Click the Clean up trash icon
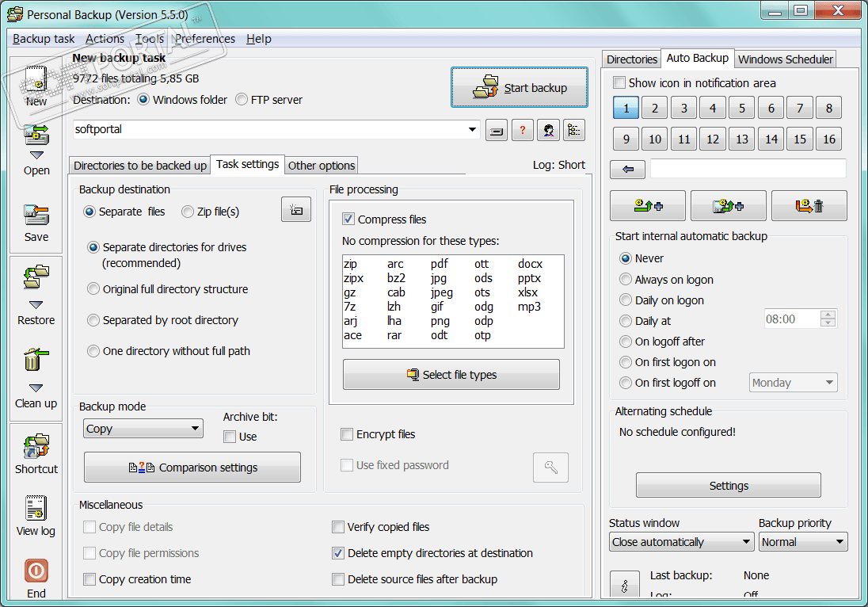This screenshot has width=868, height=607. coord(36,360)
